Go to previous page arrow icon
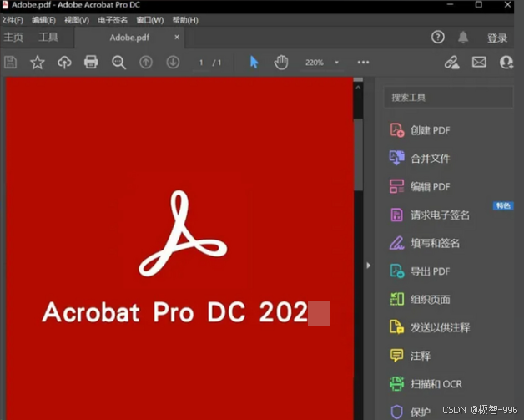Image resolution: width=524 pixels, height=420 pixels. (146, 62)
